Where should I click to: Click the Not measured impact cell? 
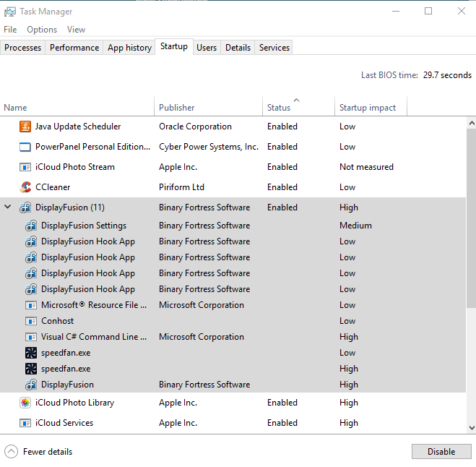click(366, 167)
